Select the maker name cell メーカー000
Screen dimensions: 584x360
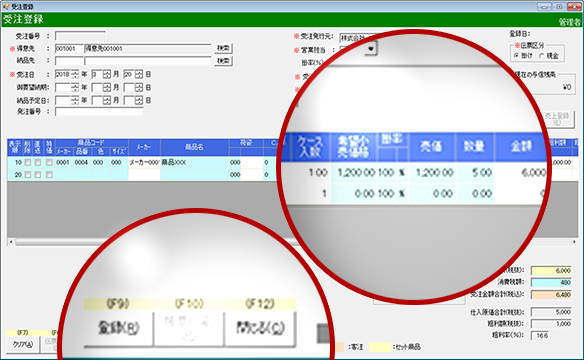pos(145,163)
